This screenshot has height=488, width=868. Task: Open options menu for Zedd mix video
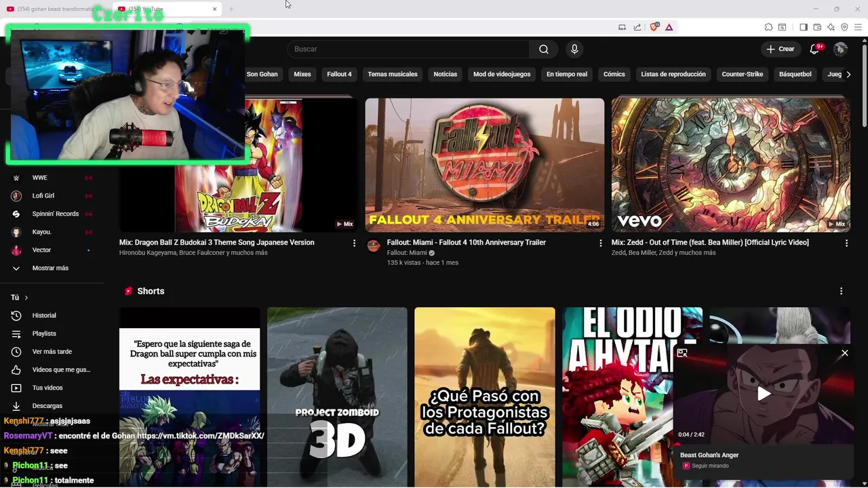tap(846, 243)
